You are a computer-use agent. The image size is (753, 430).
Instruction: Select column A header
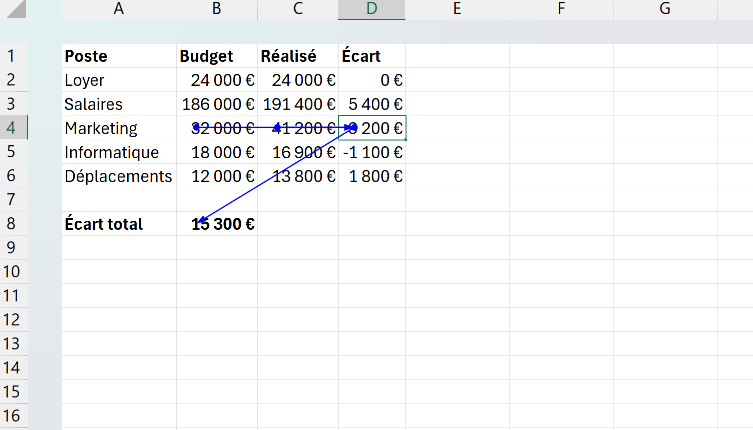(x=119, y=9)
